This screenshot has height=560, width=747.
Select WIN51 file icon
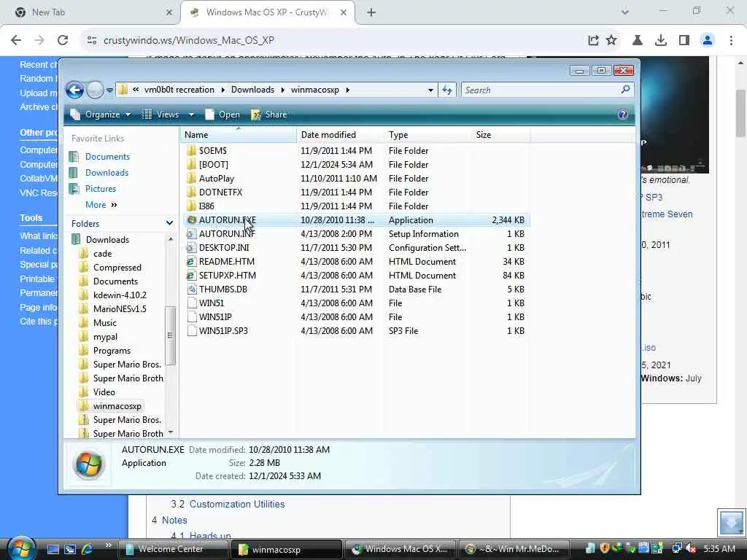192,303
